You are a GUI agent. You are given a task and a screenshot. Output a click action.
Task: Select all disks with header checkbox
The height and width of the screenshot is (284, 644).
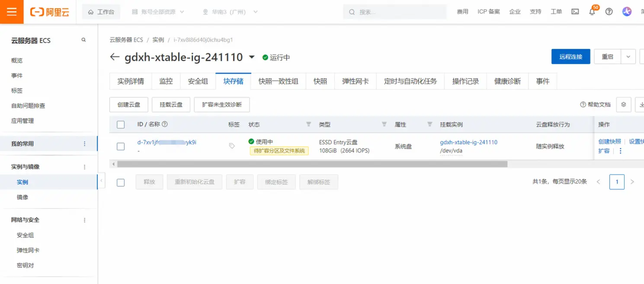point(121,125)
